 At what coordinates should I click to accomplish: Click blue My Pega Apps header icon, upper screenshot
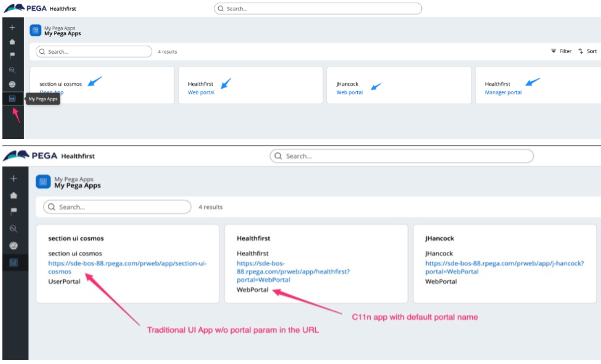35,30
